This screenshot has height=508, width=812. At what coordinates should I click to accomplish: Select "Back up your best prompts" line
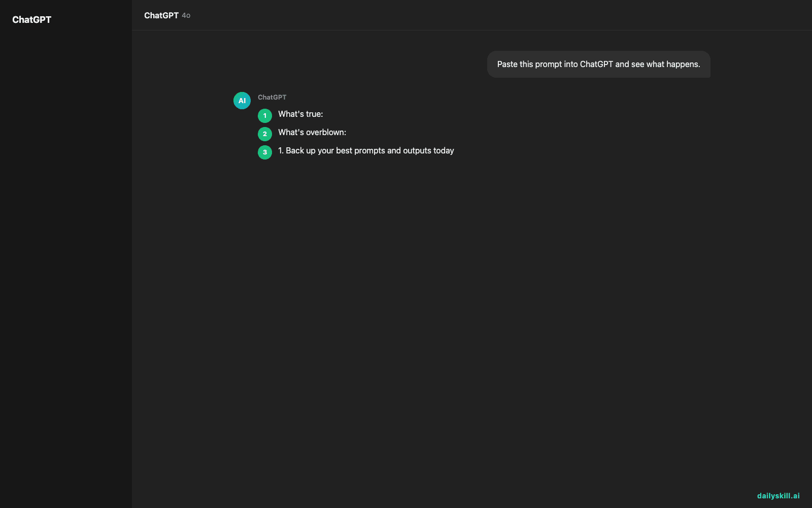366,151
